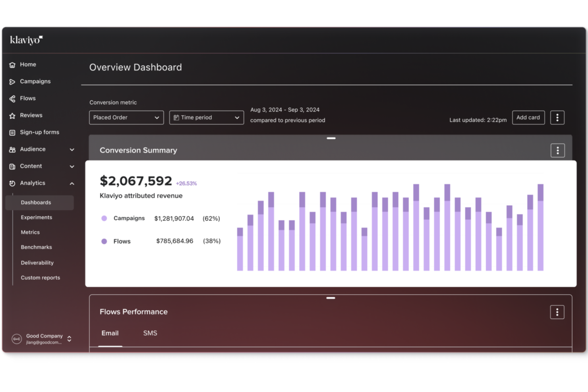Select the Home icon in sidebar
The height and width of the screenshot is (392, 588).
click(x=12, y=64)
